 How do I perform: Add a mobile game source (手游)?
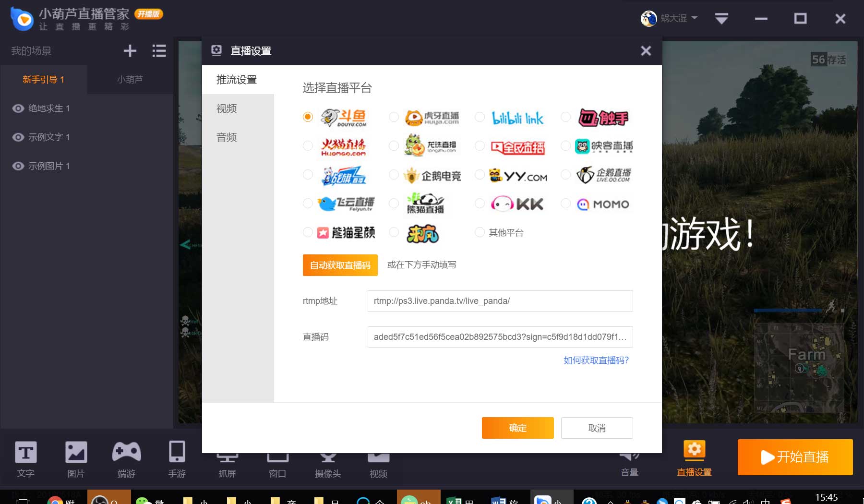(177, 459)
